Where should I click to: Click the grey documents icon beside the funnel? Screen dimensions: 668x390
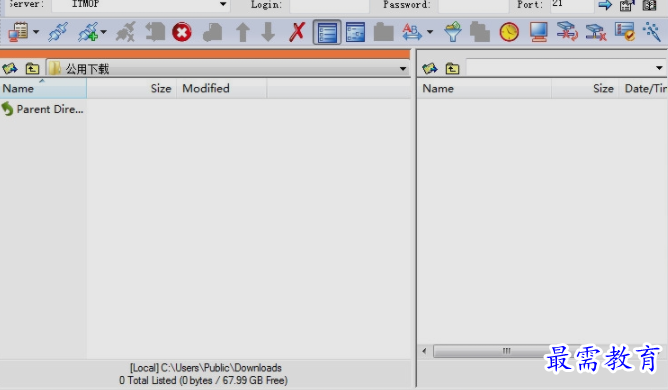coord(480,32)
